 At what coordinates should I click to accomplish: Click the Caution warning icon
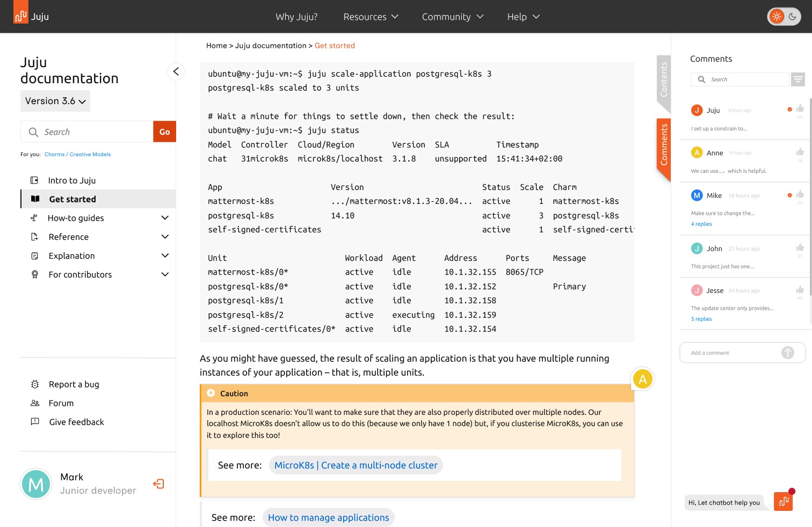211,393
